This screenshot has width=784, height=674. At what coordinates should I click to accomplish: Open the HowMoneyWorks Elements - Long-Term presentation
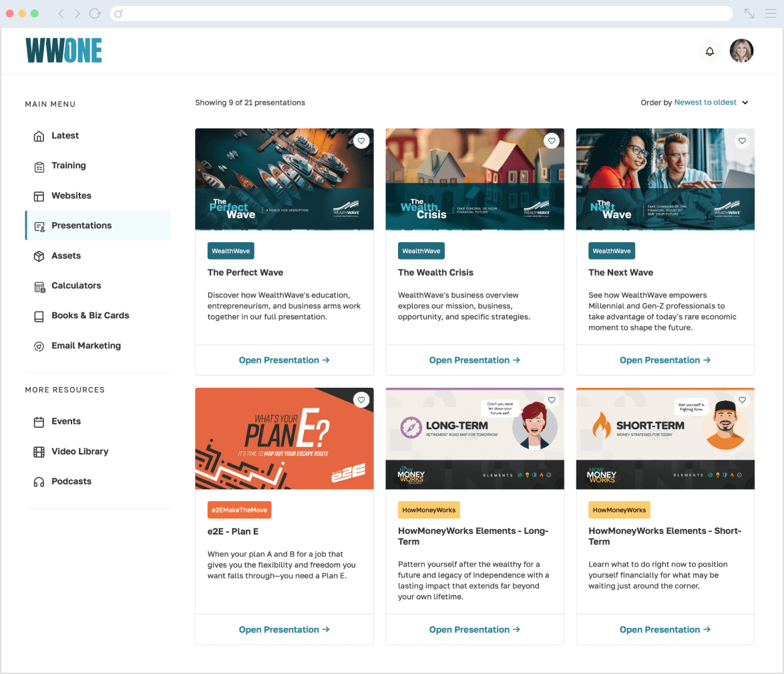tap(474, 629)
